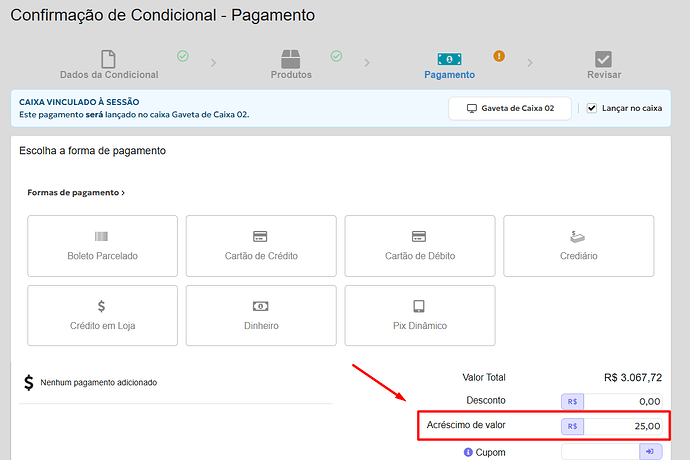
Task: Click the dollar icon beside Nenhum pagamento adicionado
Action: point(29,383)
